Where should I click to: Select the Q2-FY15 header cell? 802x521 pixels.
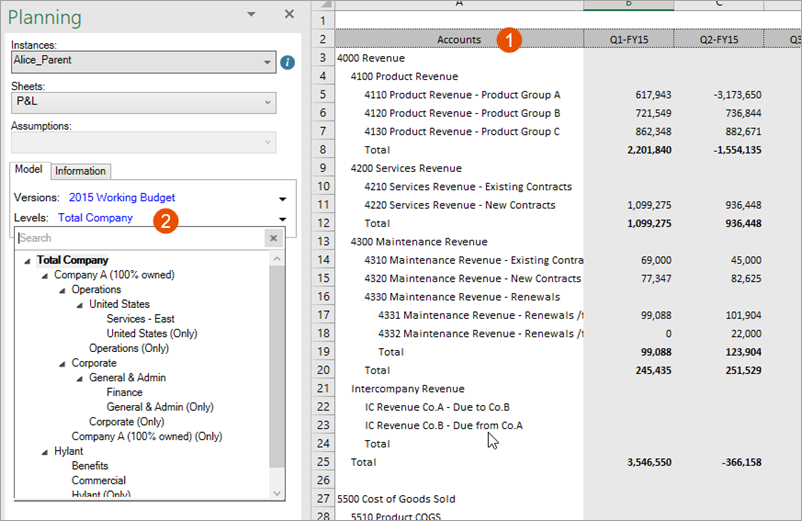(719, 39)
